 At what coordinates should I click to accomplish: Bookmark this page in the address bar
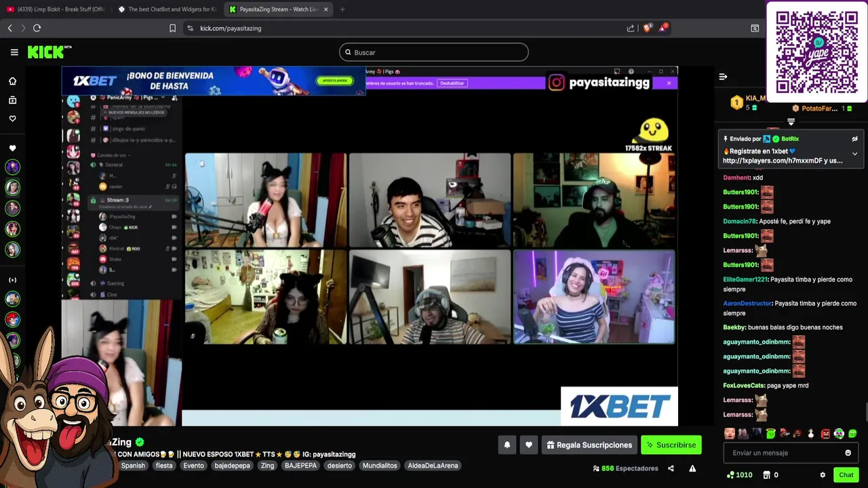[x=172, y=28]
